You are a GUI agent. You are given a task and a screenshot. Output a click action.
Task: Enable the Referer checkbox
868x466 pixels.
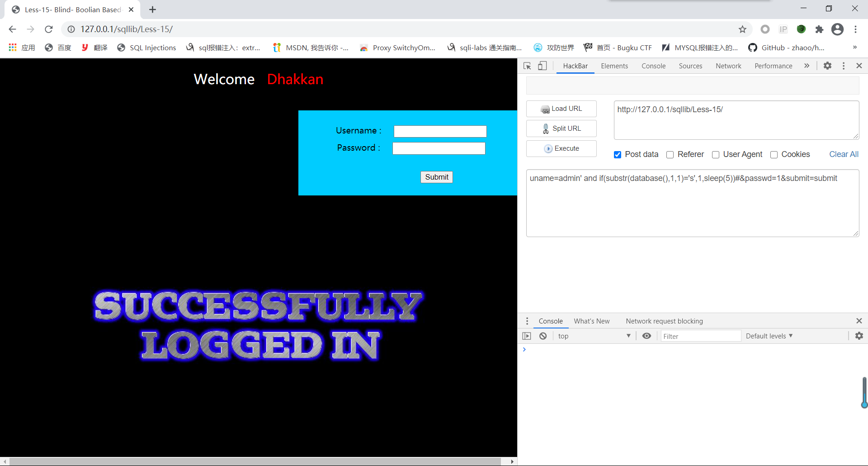670,155
